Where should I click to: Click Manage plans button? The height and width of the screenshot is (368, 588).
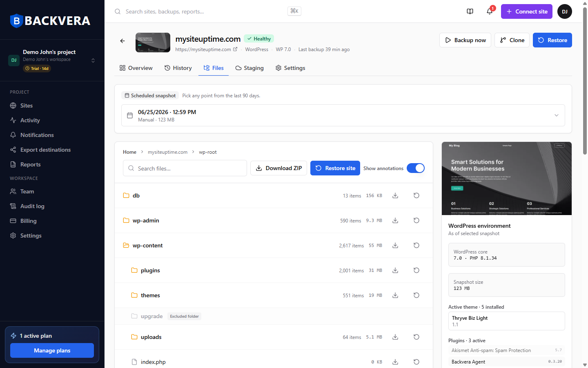[52, 350]
